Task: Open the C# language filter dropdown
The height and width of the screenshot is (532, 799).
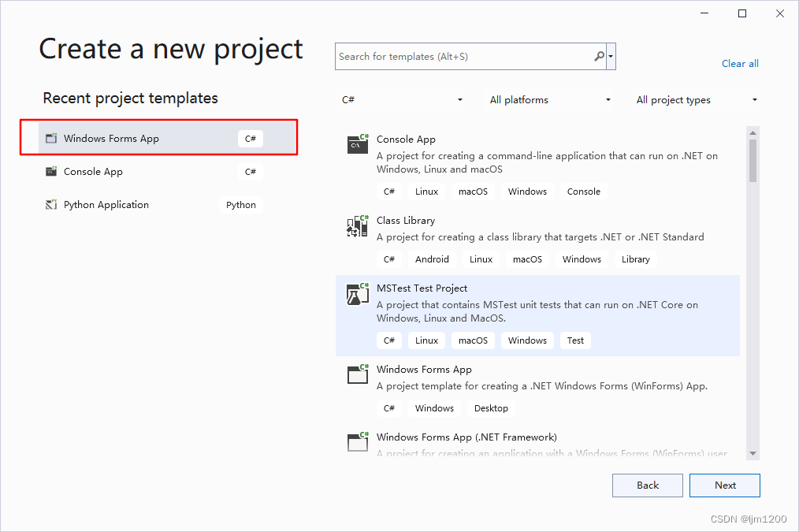Action: (402, 99)
